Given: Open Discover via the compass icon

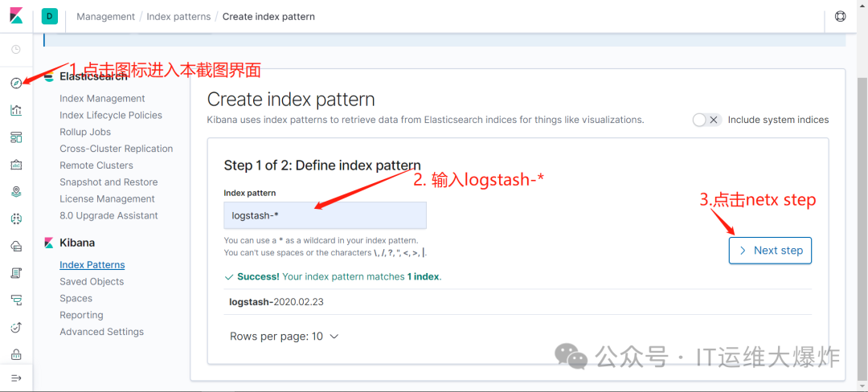Looking at the screenshot, I should 16,83.
